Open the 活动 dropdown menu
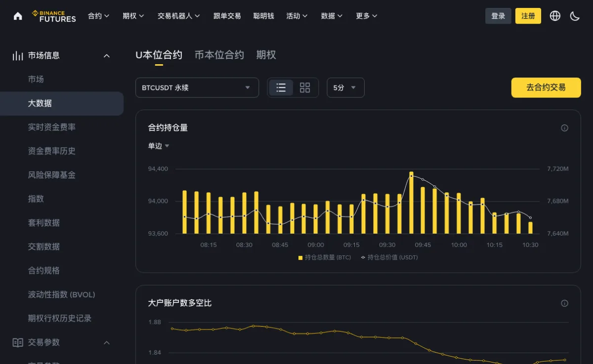Screen dimensions: 593x364 [297, 16]
